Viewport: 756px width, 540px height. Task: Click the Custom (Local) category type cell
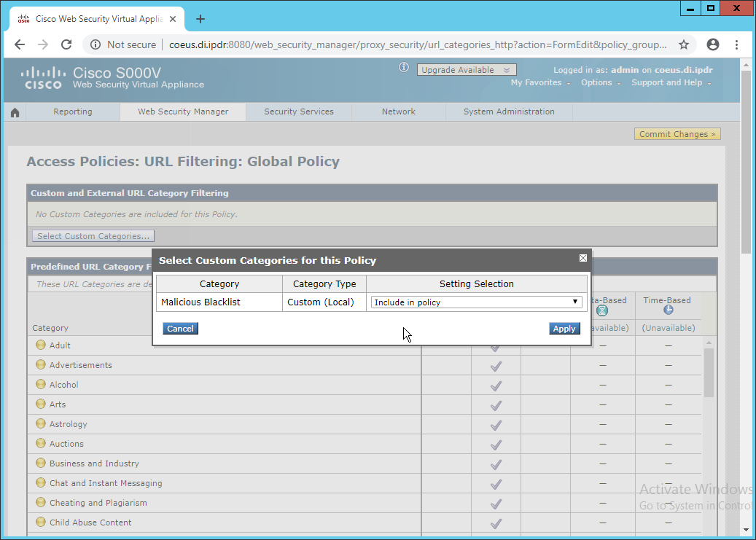pos(324,302)
